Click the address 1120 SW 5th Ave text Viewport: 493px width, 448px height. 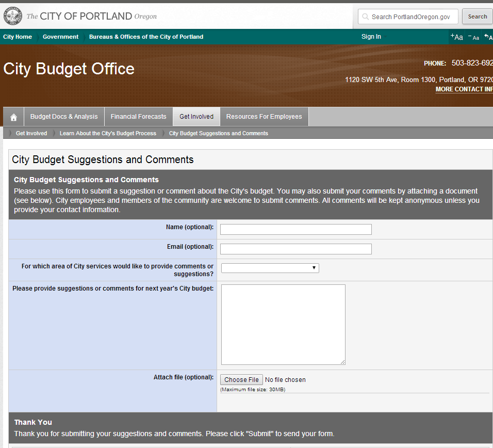pos(419,79)
